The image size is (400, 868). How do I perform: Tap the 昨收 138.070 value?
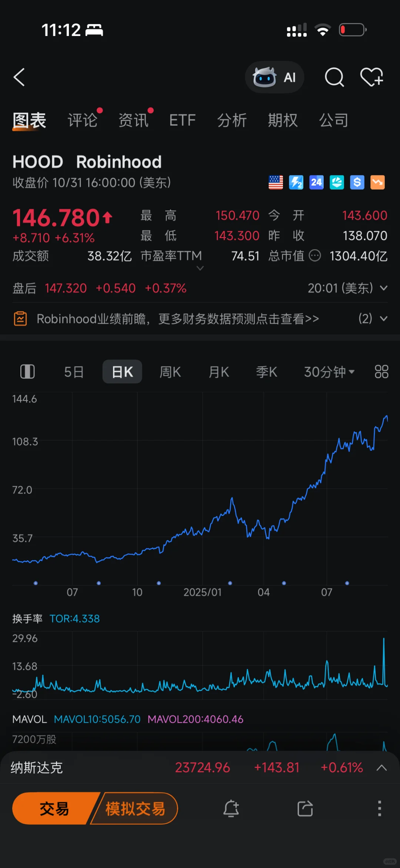(x=365, y=235)
